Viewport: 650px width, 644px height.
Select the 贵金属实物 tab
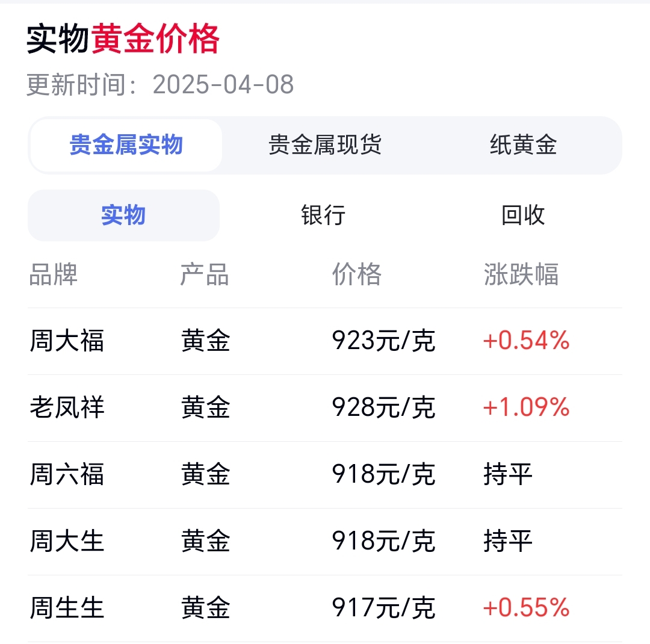[126, 144]
